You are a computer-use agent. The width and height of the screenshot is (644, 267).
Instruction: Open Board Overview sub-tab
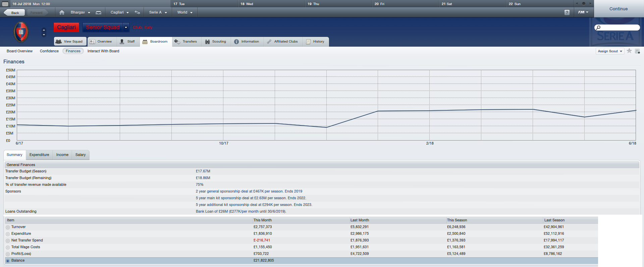pos(19,51)
